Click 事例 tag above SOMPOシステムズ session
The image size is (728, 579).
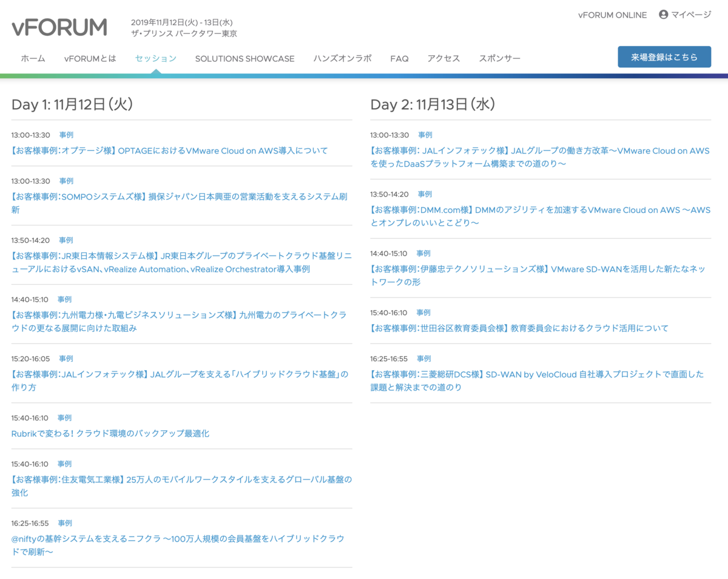66,181
